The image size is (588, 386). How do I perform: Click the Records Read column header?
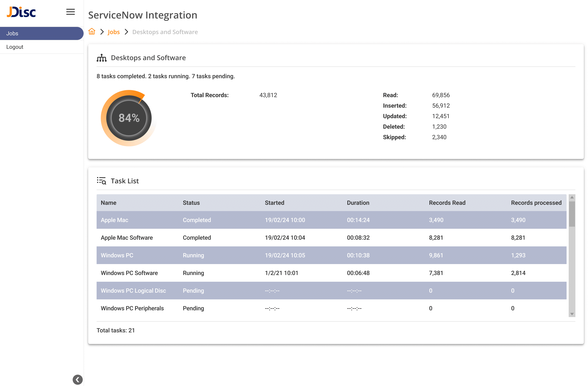click(447, 202)
